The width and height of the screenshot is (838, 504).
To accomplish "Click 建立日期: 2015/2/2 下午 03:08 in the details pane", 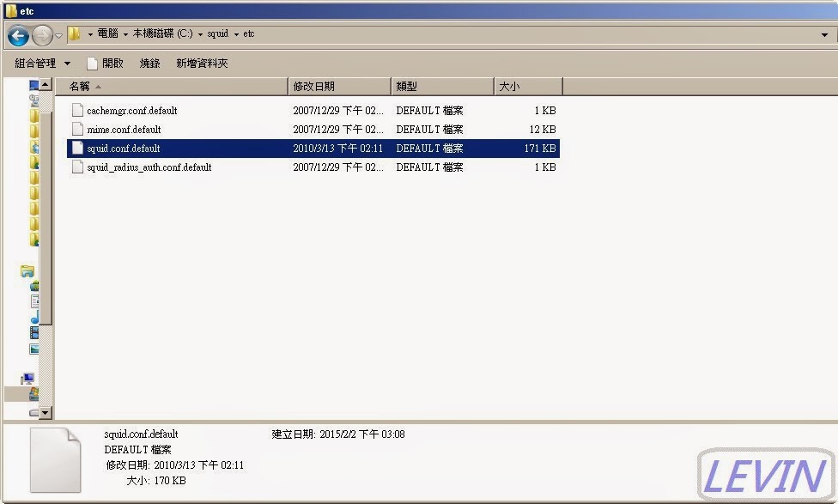I will pos(338,434).
